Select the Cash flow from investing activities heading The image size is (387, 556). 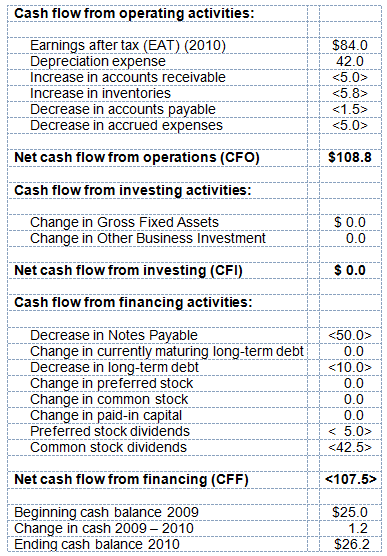[x=133, y=191]
